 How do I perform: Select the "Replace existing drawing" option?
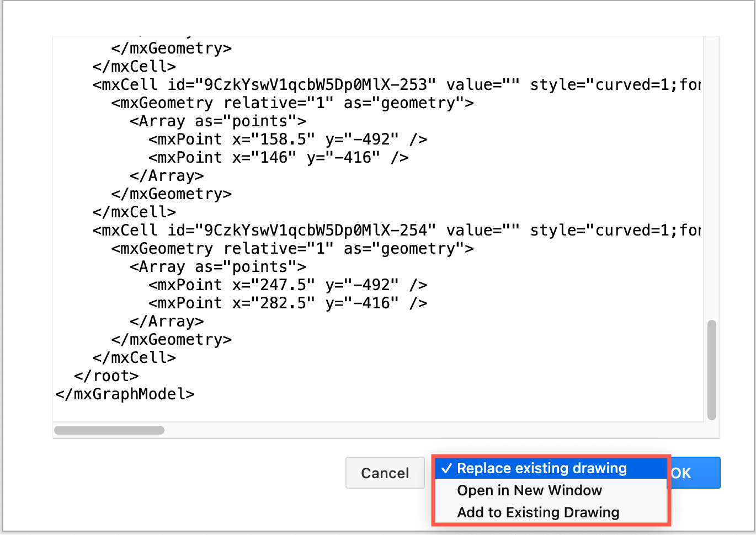542,468
